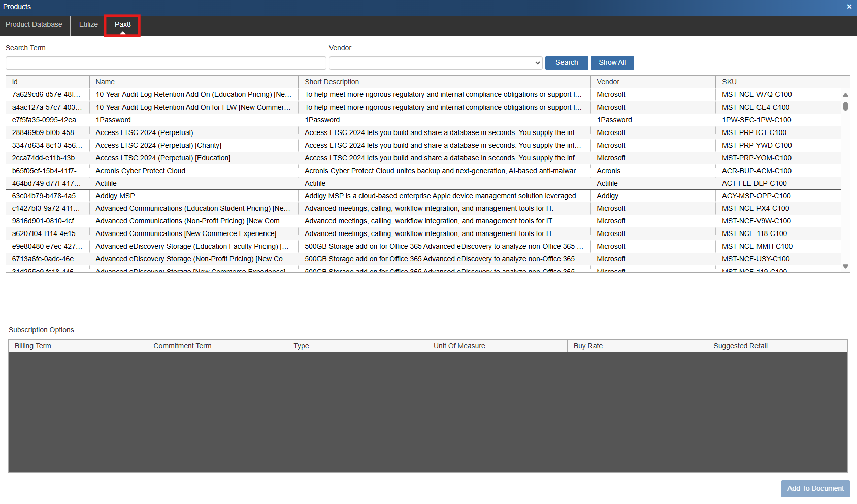Image resolution: width=857 pixels, height=504 pixels.
Task: Select Access LTSC 2024 (Perpetual) [Charity] row
Action: point(193,146)
